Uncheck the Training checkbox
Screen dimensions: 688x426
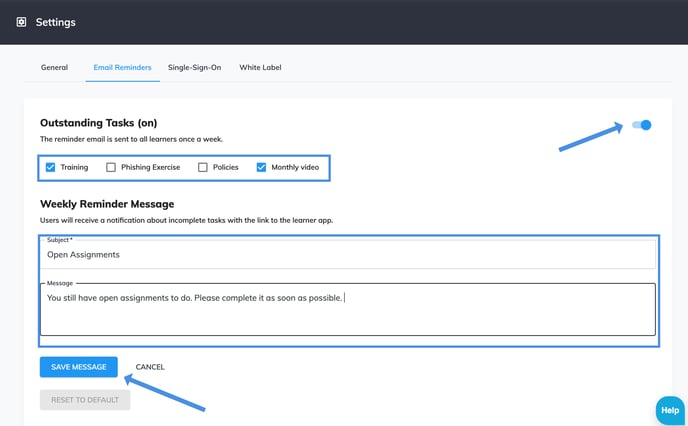[x=50, y=167]
